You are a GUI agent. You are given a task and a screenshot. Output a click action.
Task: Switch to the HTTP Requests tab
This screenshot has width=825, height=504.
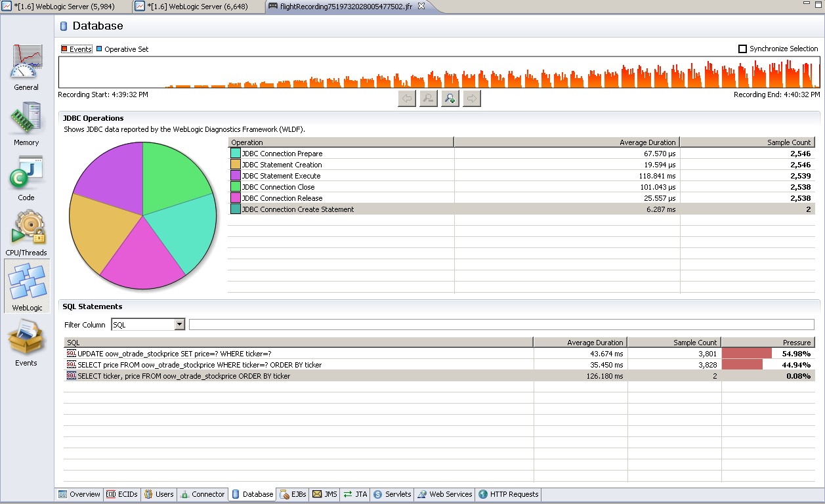point(509,494)
